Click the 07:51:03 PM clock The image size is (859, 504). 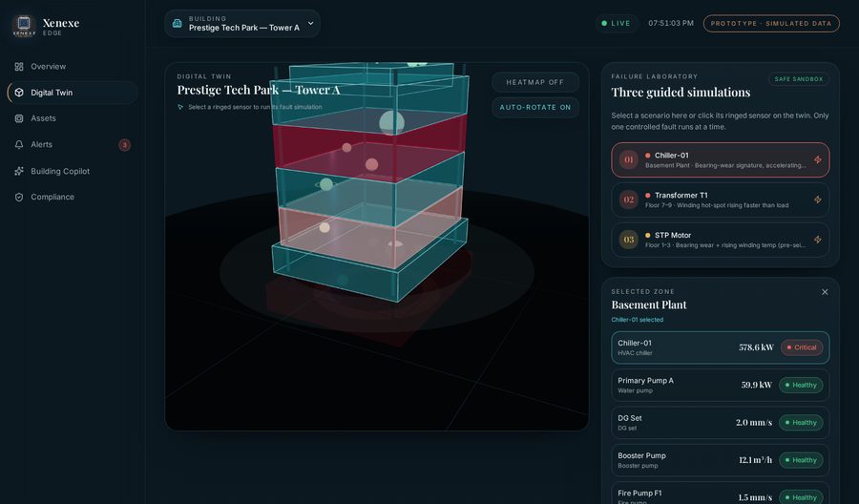pos(671,24)
